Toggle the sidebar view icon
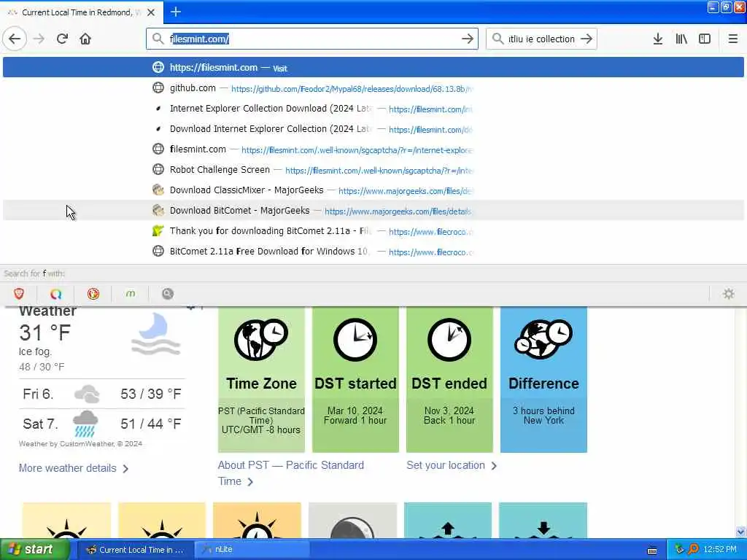 (705, 39)
